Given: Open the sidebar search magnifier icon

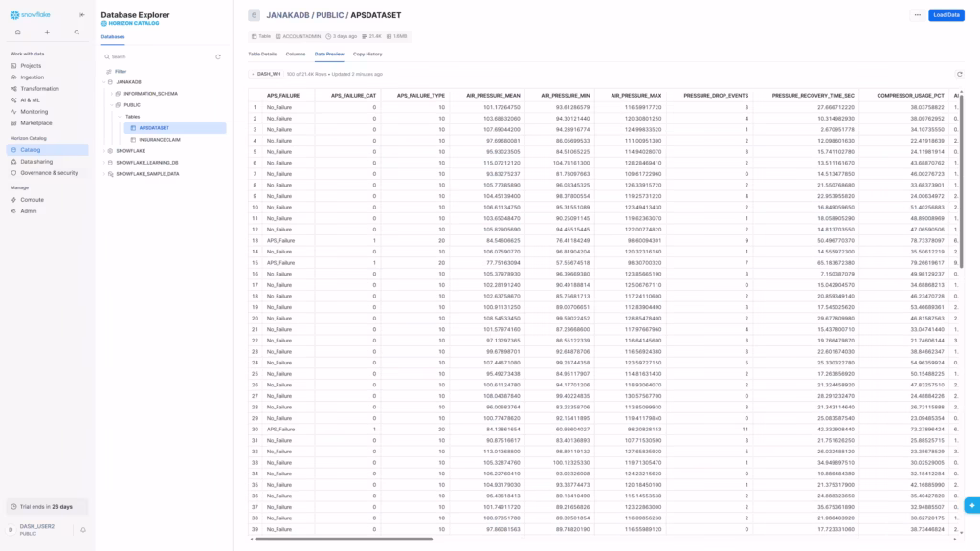Looking at the screenshot, I should (77, 32).
